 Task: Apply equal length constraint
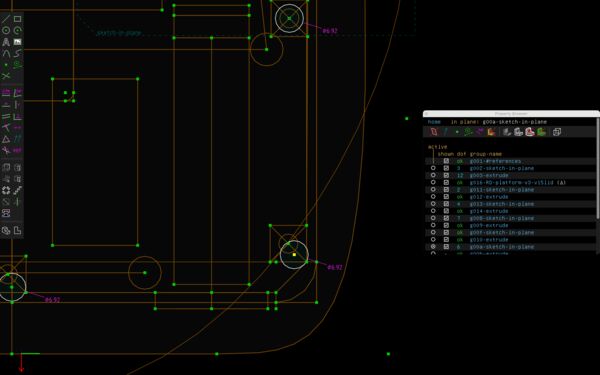6,139
